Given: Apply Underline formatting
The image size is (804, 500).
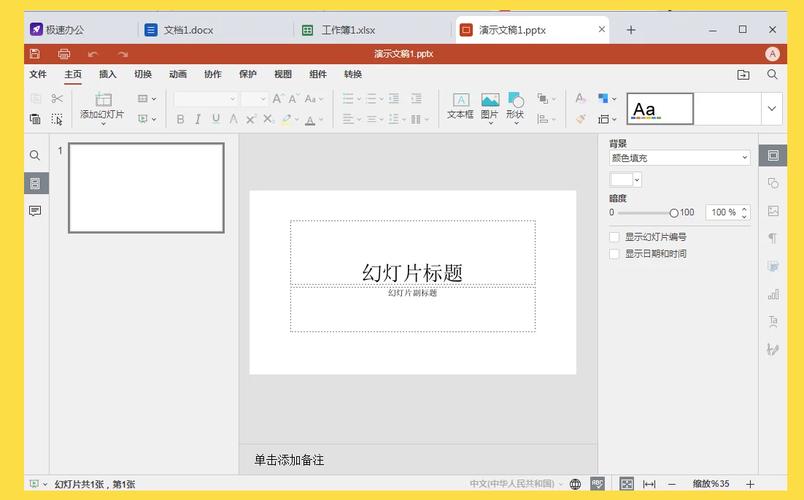Looking at the screenshot, I should coord(216,119).
